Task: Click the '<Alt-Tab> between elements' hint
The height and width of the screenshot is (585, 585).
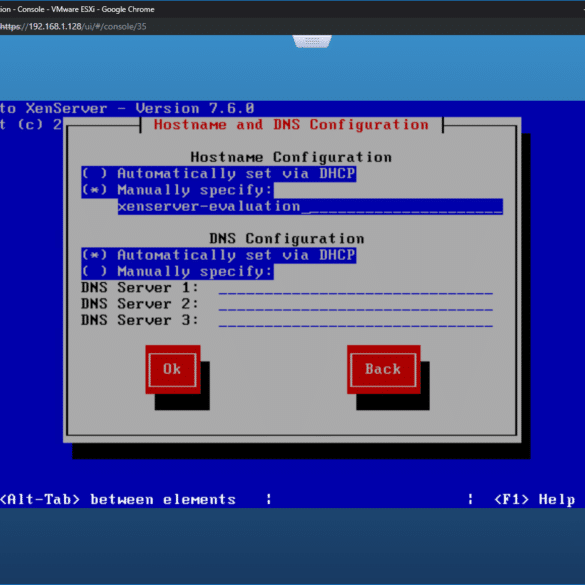Action: pos(118,499)
